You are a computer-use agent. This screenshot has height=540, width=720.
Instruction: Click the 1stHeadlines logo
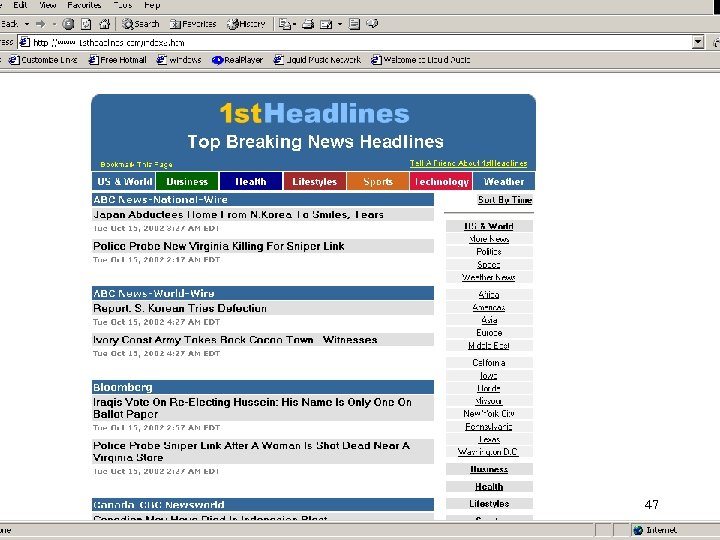pos(314,113)
